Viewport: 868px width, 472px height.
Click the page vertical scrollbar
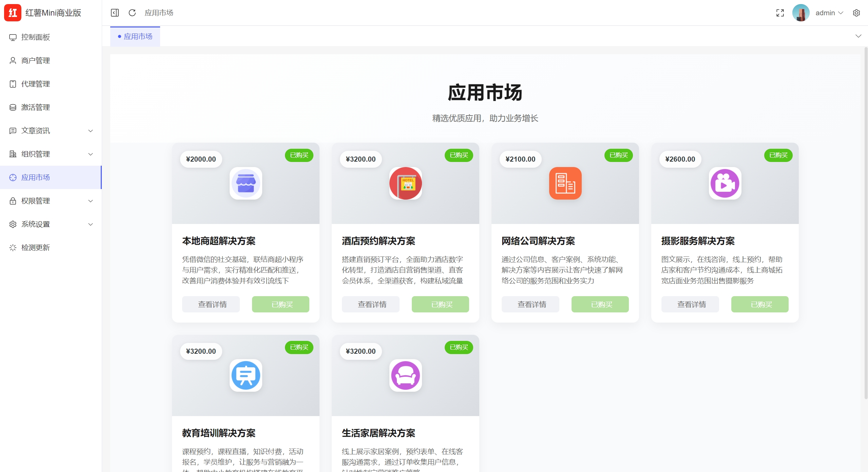pos(866,224)
